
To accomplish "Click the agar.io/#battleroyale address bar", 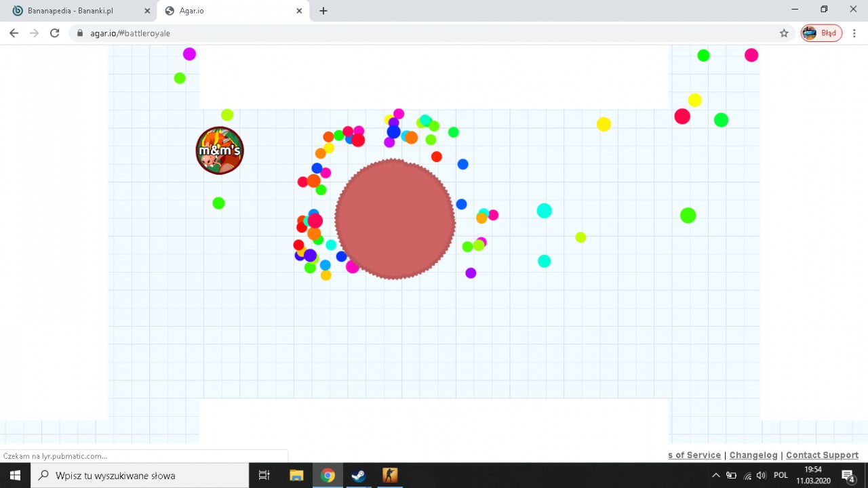I will pos(431,33).
